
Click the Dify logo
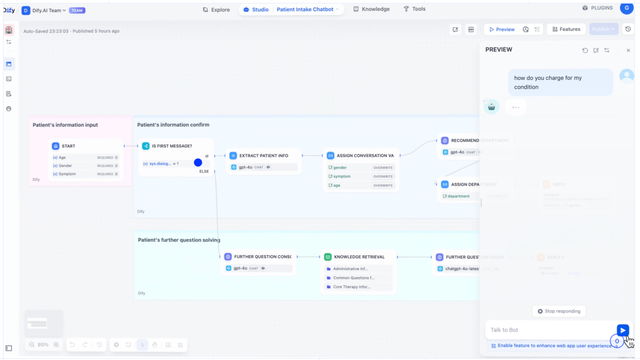coord(9,10)
